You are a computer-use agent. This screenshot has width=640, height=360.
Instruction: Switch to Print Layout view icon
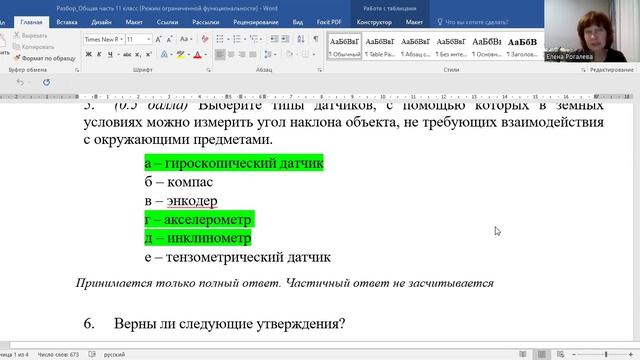(x=542, y=354)
